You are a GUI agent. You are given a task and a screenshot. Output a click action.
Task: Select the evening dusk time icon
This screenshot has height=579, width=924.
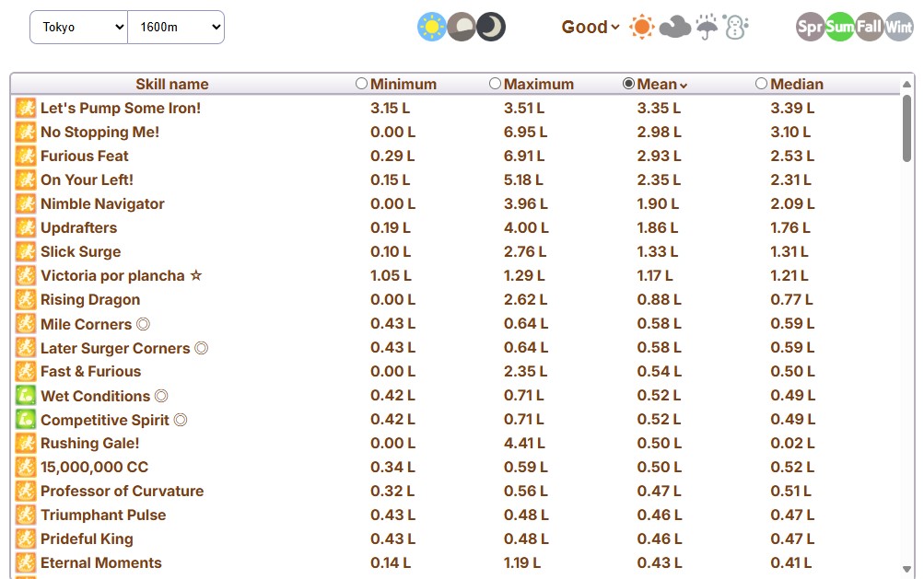(462, 27)
